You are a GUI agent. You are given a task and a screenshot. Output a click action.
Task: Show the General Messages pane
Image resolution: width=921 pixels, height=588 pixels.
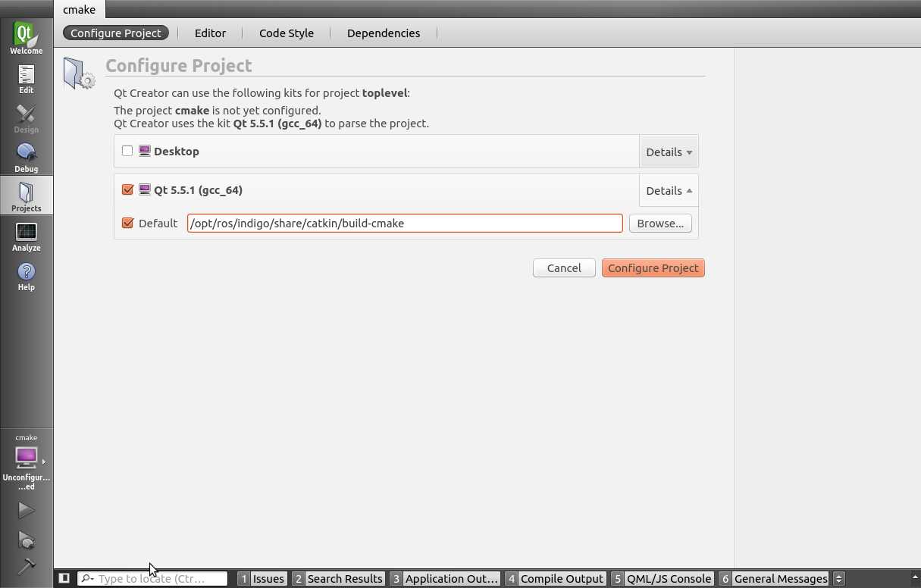pyautogui.click(x=774, y=578)
